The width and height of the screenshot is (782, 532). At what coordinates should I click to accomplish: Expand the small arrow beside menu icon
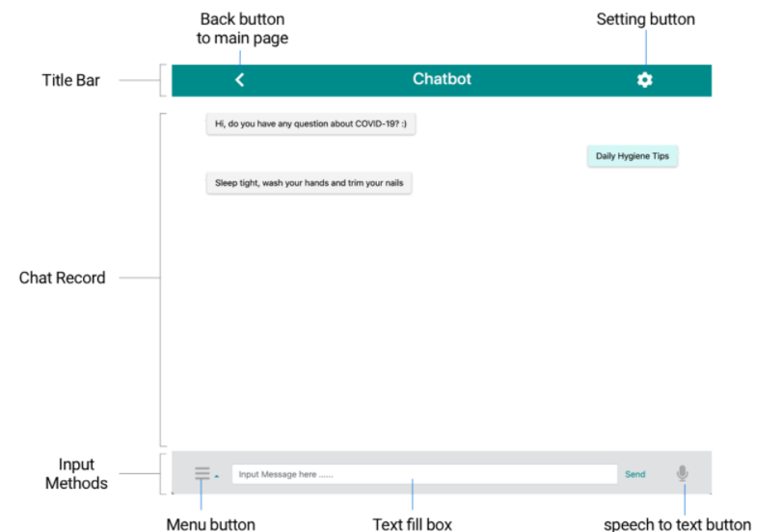click(216, 477)
